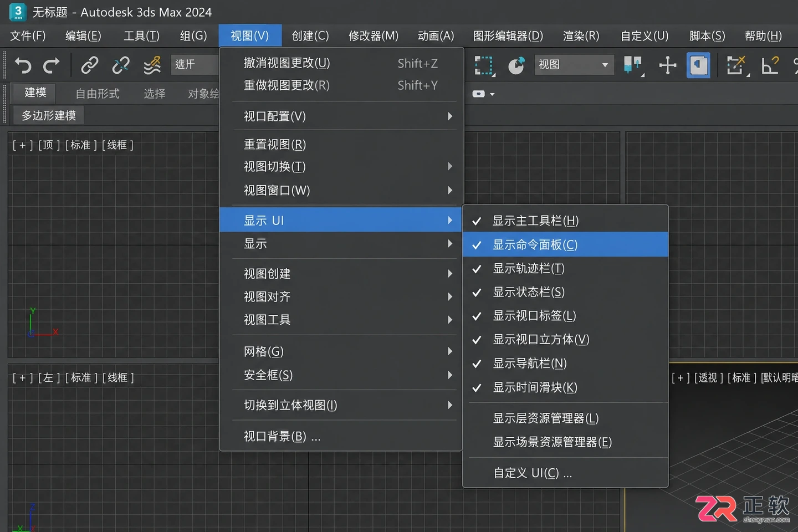Open the ribbon options dropdown below the toolbar
Image resolution: width=798 pixels, height=532 pixels.
483,94
